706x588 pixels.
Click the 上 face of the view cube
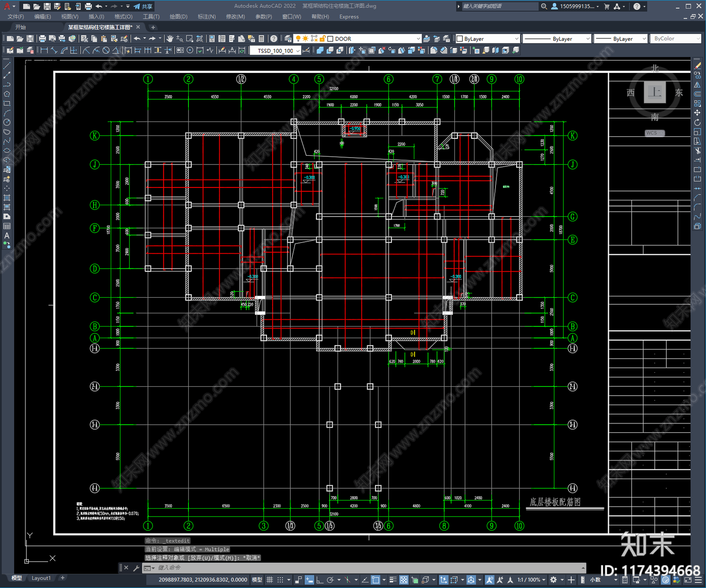(654, 92)
